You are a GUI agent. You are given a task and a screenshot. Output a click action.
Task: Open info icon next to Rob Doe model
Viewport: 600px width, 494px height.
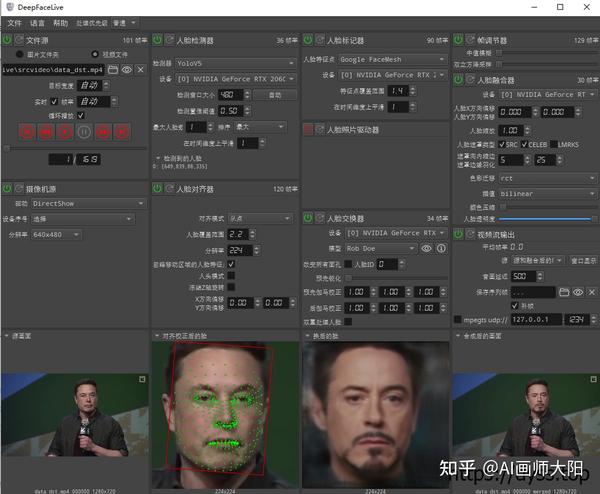pyautogui.click(x=441, y=248)
